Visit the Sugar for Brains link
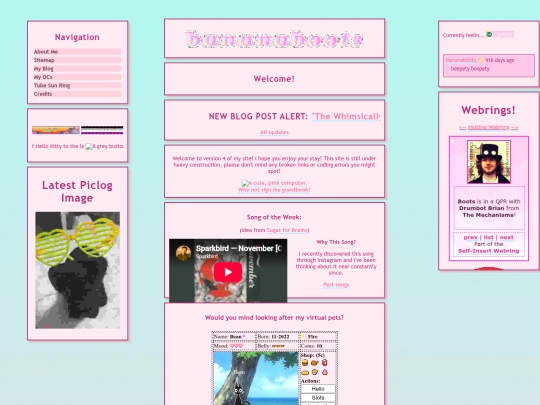 point(287,230)
